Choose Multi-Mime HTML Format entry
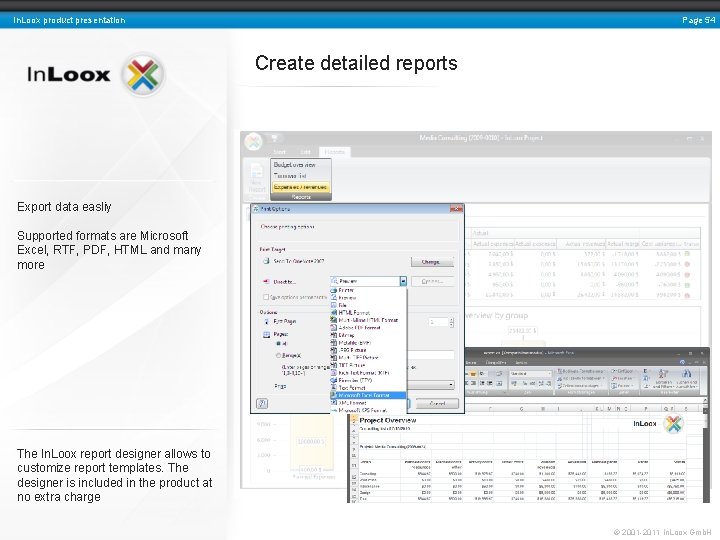This screenshot has width=720, height=540. click(368, 320)
